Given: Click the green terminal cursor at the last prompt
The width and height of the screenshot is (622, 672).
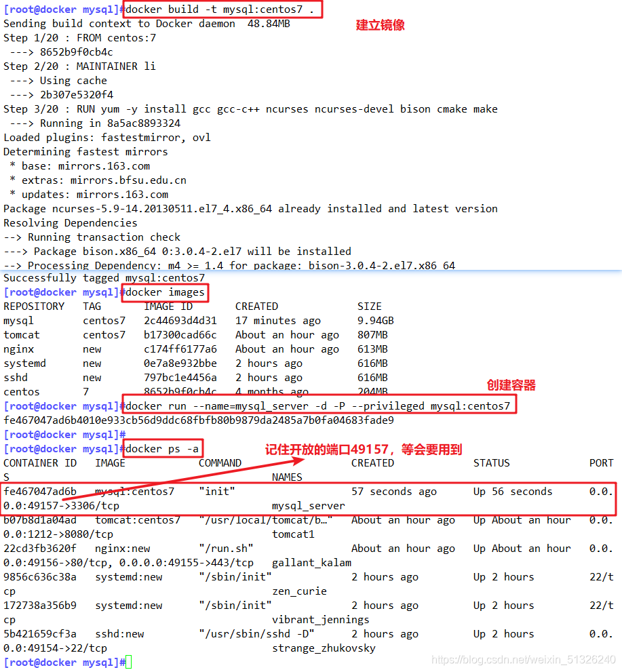Looking at the screenshot, I should point(129,662).
